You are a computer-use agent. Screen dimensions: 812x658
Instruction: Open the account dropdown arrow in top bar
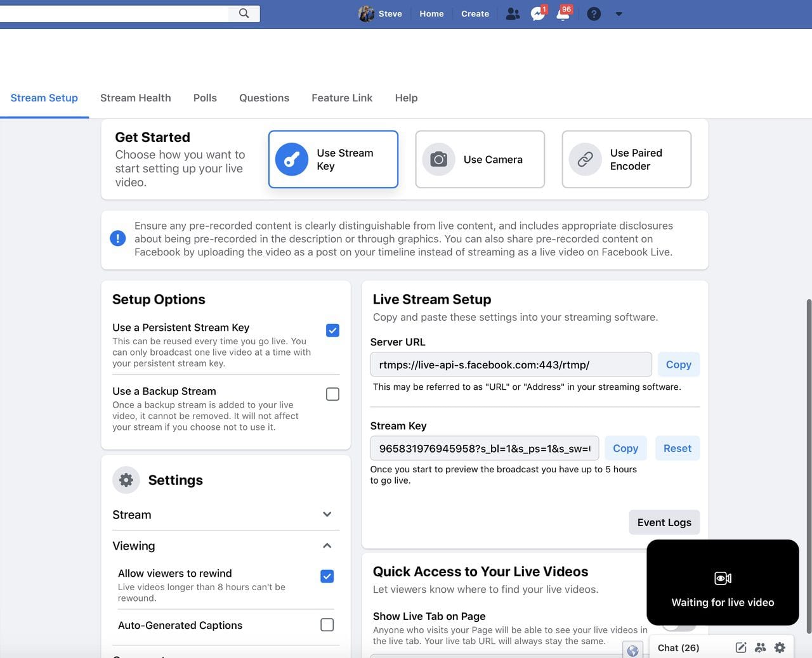point(619,14)
